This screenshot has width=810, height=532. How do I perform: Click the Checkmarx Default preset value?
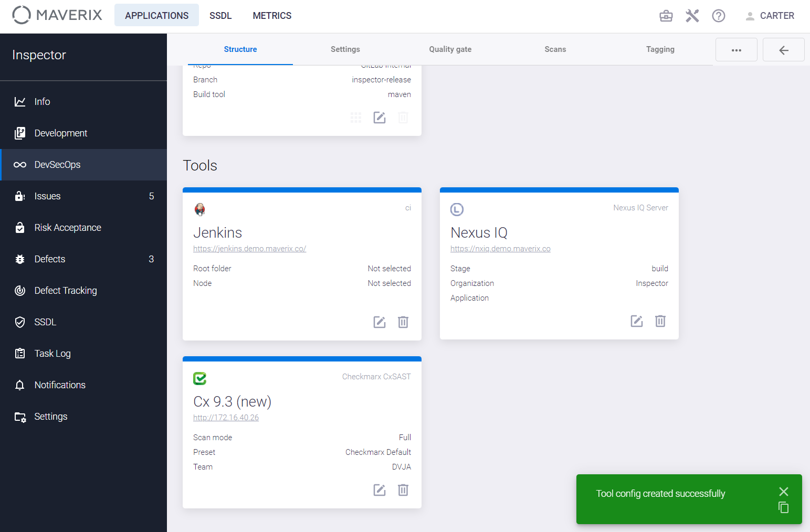pyautogui.click(x=378, y=452)
